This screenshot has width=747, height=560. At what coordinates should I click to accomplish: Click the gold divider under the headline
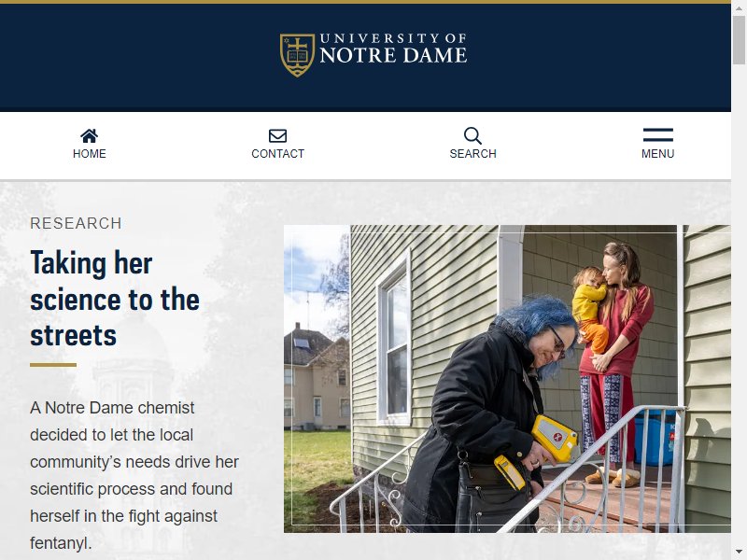pos(53,365)
